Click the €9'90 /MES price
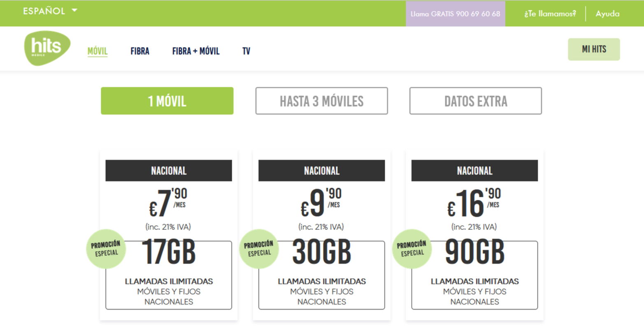This screenshot has height=333, width=644. click(x=321, y=203)
